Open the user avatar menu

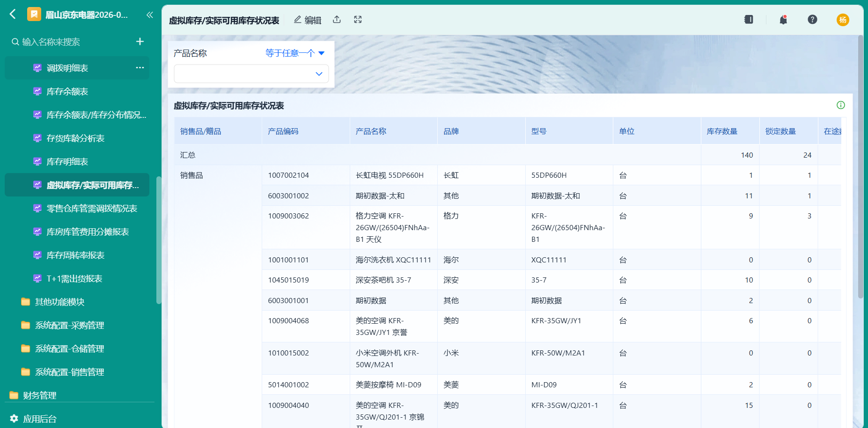click(843, 20)
